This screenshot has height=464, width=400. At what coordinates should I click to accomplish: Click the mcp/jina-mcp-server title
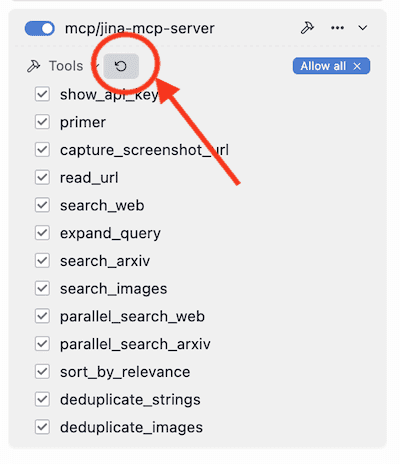point(140,28)
